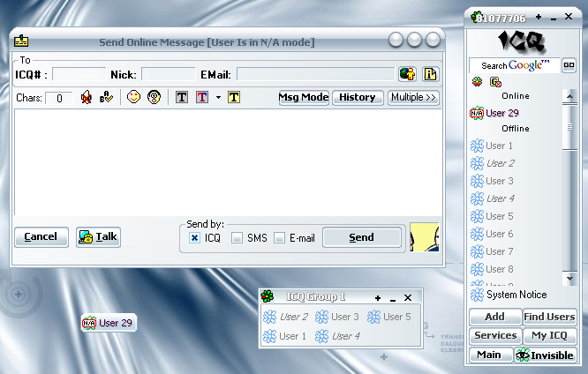This screenshot has height=374, width=588.
Task: Collapse the Online group header
Action: pos(516,96)
